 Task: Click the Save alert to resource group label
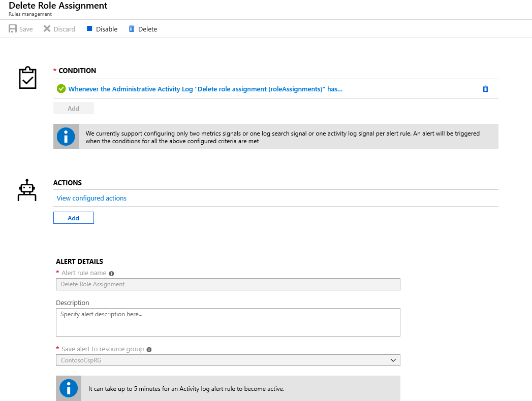point(103,349)
